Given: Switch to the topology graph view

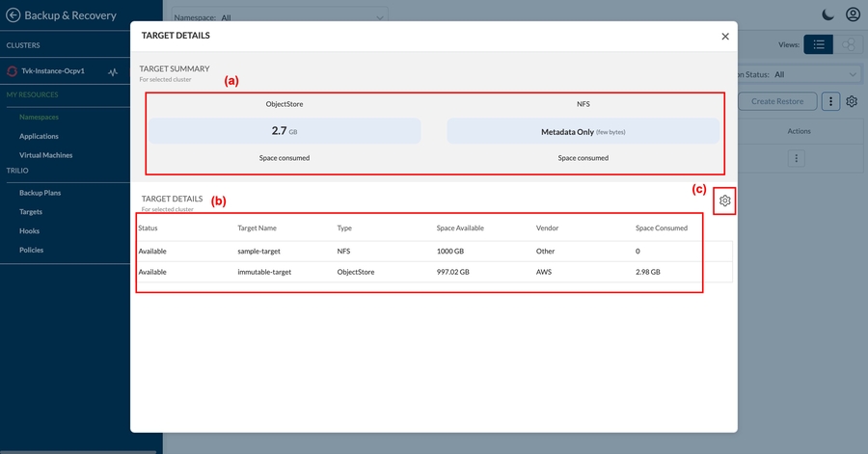Looking at the screenshot, I should pos(847,44).
